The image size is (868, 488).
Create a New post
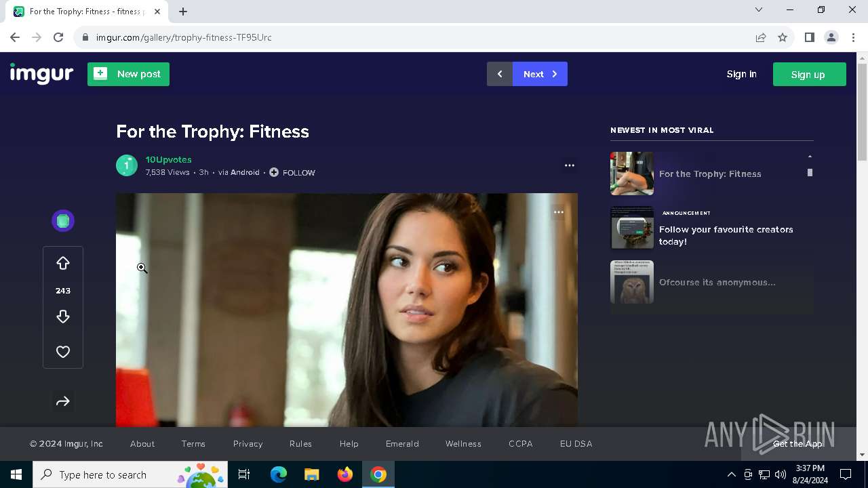[128, 74]
